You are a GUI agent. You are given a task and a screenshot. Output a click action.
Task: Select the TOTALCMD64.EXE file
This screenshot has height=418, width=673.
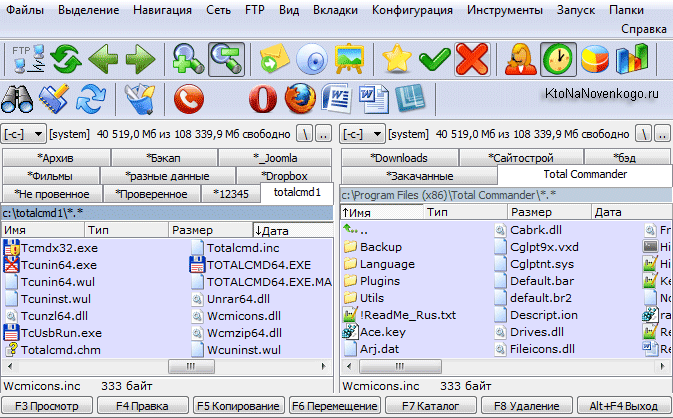[250, 265]
